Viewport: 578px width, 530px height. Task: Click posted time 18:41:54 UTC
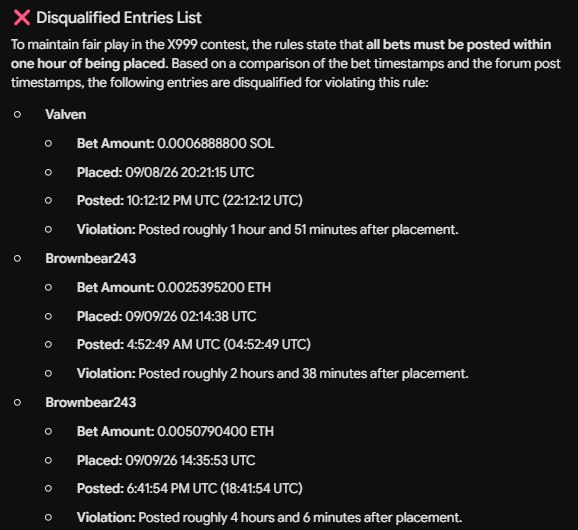261,488
